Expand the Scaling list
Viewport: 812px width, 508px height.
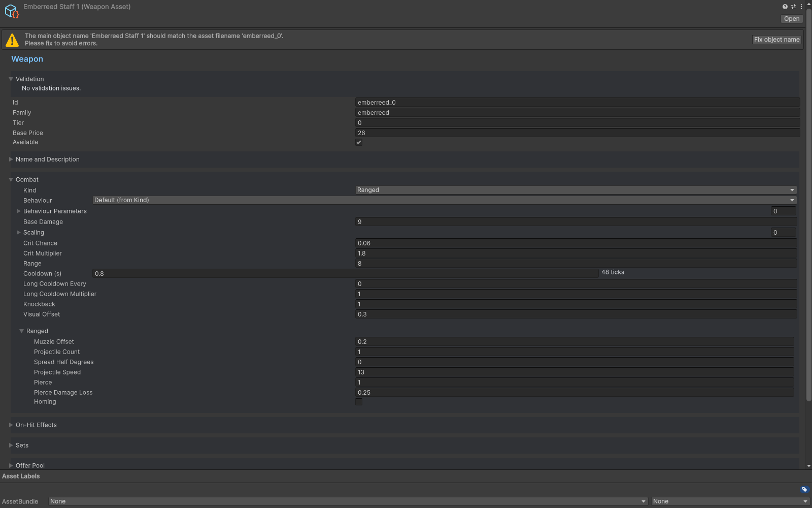click(x=18, y=233)
